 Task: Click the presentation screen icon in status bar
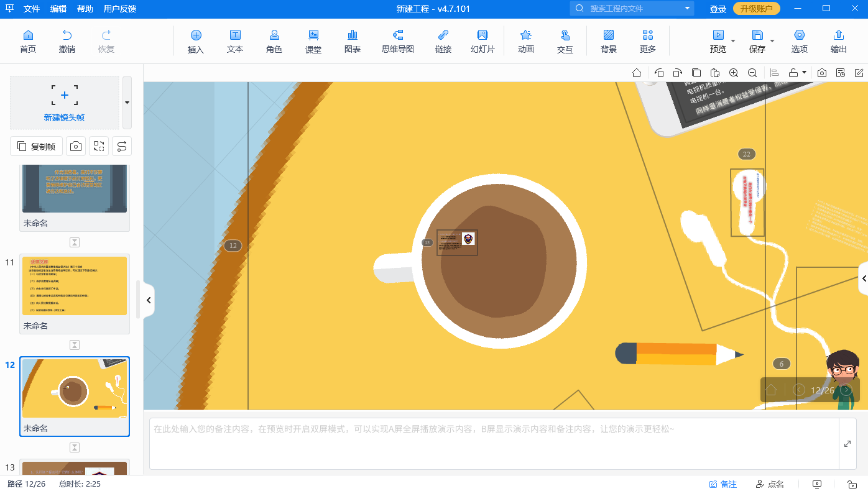point(817,484)
